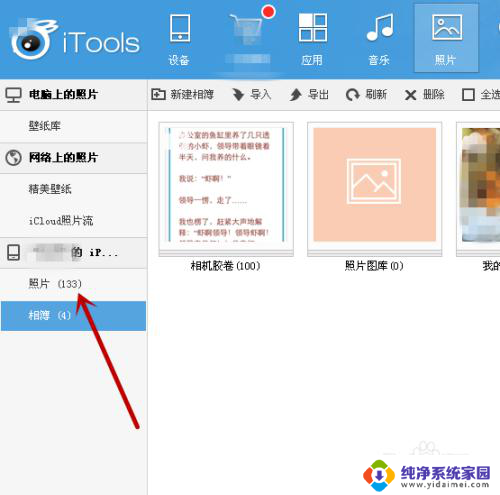Click the red notification dot on cart

[x=269, y=12]
